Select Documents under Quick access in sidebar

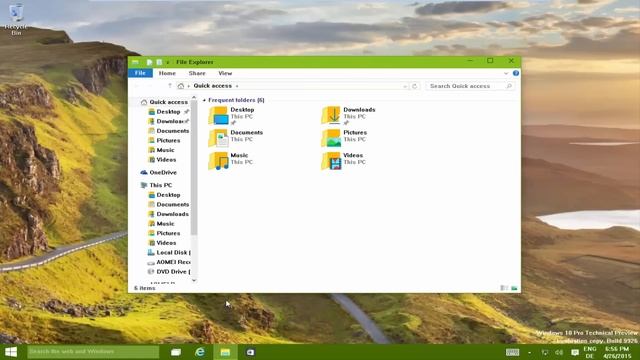pyautogui.click(x=168, y=131)
